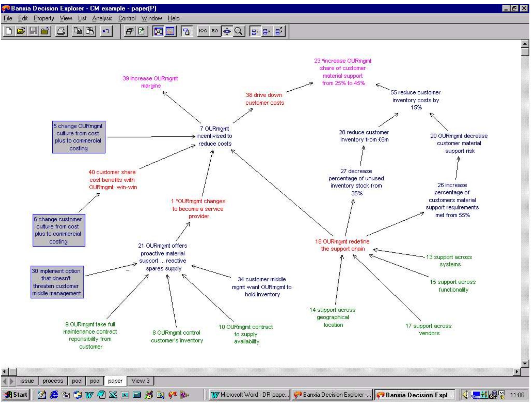This screenshot has width=532, height=407.
Task: Click the Copy toolbar icon
Action: coord(78,31)
